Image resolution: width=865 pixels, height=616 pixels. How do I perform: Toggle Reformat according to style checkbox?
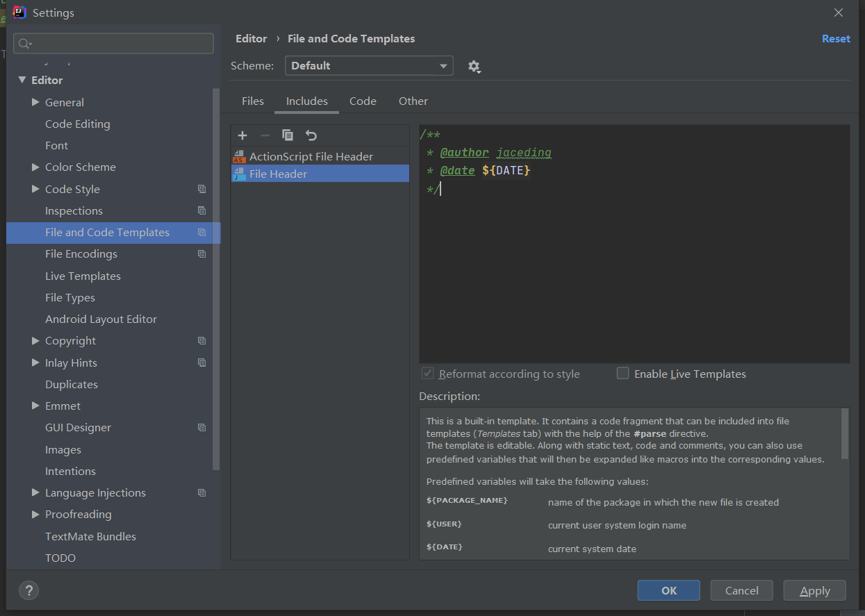[x=428, y=374]
